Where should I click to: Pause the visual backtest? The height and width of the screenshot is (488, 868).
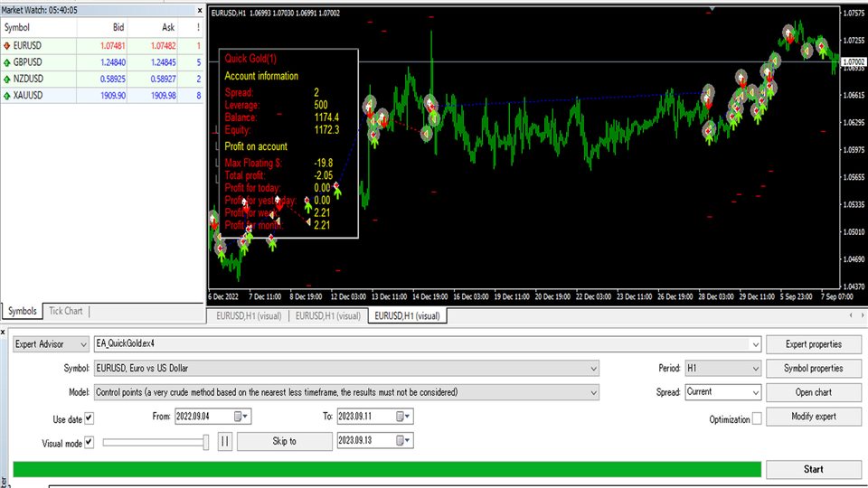click(x=225, y=441)
